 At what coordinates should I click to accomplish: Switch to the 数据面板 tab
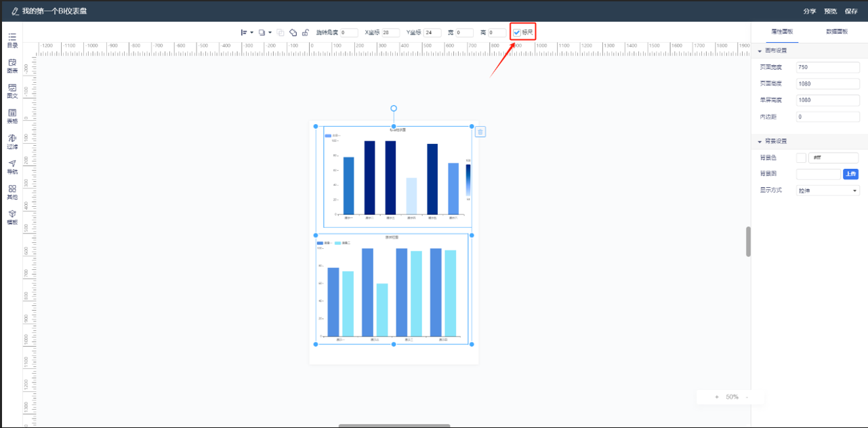tap(838, 32)
